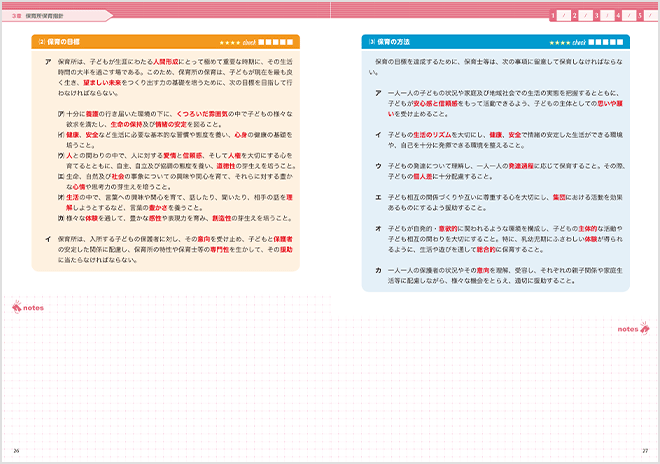Click the red keyword 人間形成
This screenshot has width=660, height=464.
click(x=165, y=62)
